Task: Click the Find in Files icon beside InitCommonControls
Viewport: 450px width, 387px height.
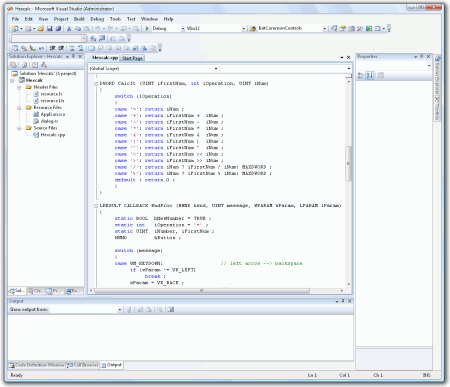Action: [x=253, y=29]
